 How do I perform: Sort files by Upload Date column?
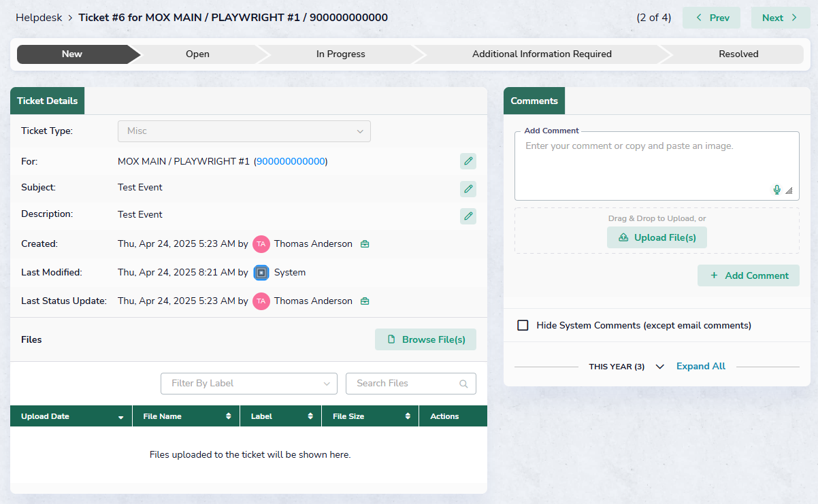pyautogui.click(x=71, y=416)
